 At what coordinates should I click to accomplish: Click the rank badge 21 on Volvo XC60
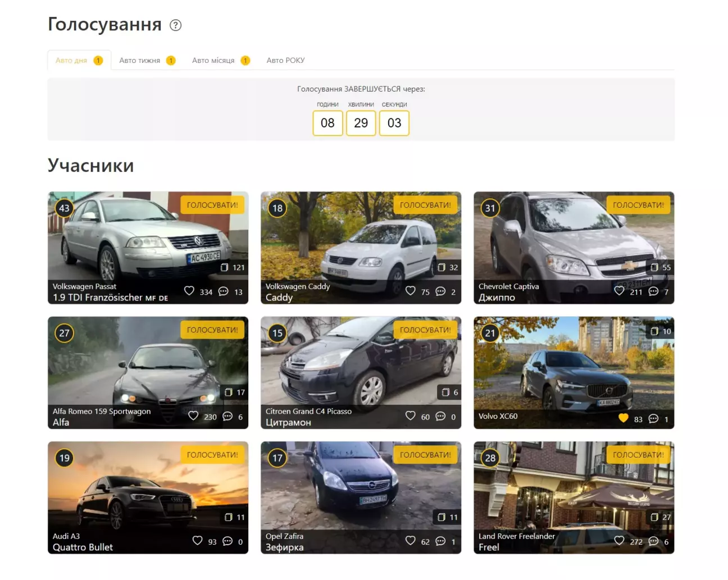click(x=490, y=333)
